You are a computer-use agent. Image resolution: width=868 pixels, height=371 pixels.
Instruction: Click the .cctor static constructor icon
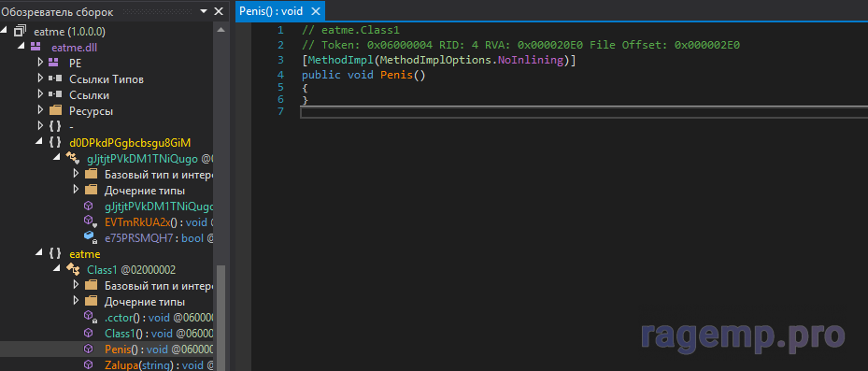[x=89, y=318]
